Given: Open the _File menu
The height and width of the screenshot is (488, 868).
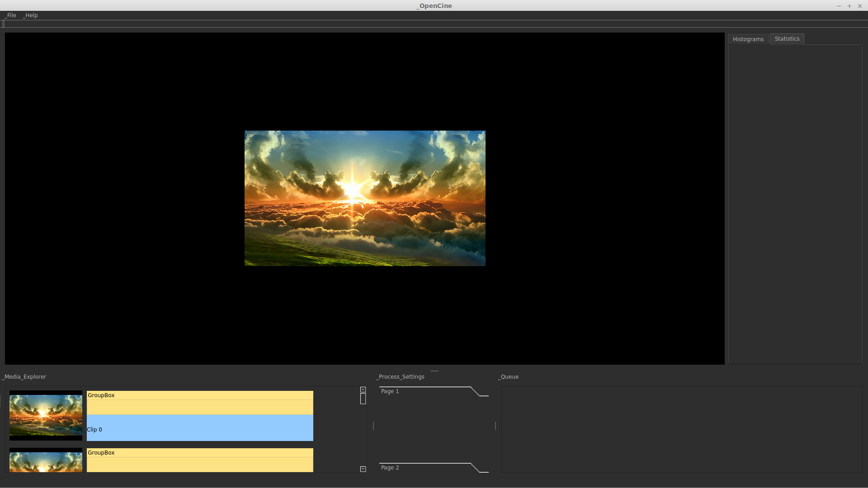Looking at the screenshot, I should click(10, 15).
